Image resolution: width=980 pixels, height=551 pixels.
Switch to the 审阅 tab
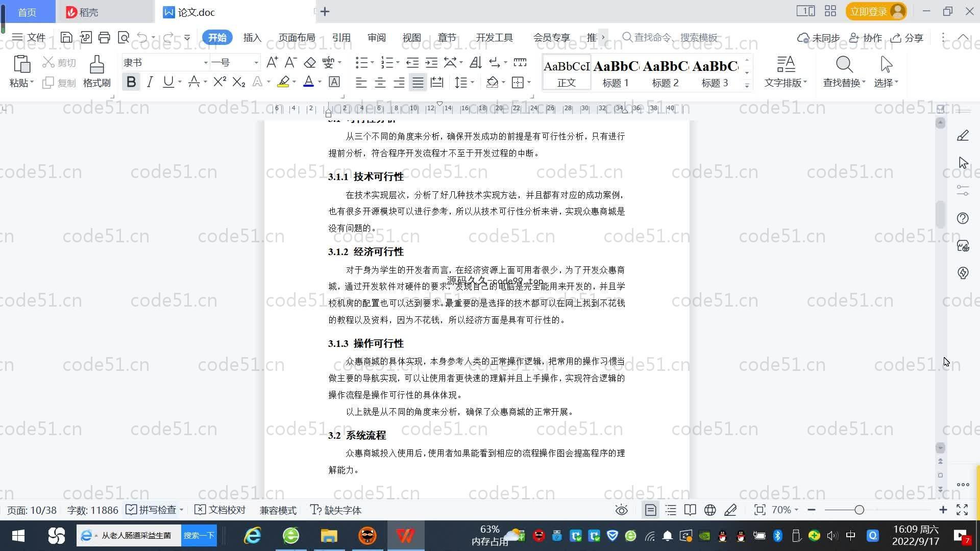377,38
